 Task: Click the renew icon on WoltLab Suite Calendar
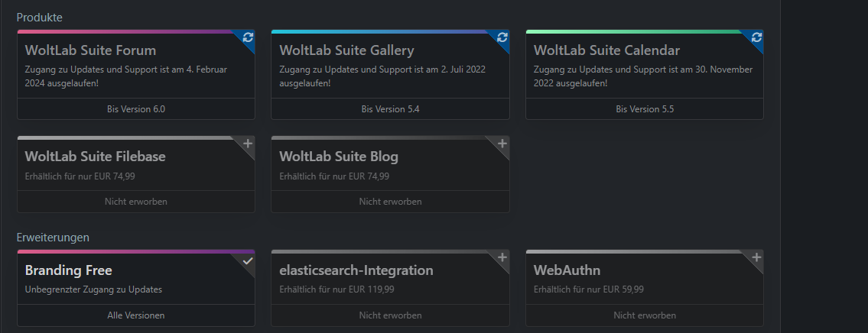click(x=756, y=37)
